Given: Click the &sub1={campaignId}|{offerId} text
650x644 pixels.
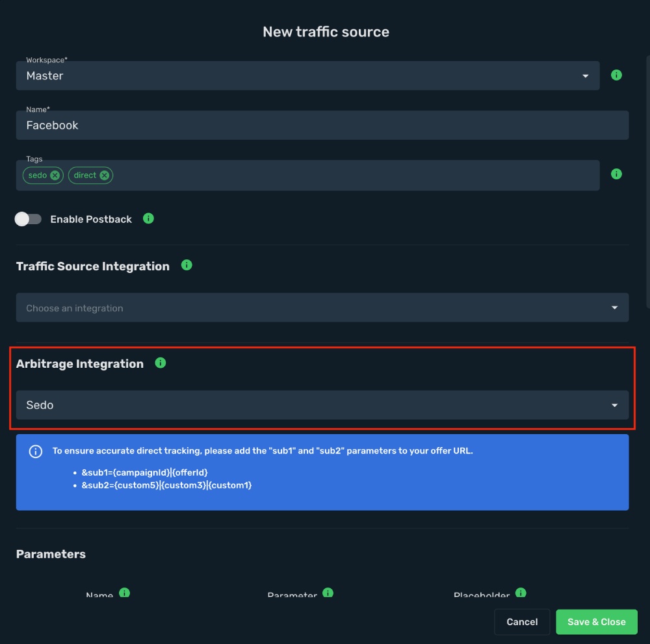Looking at the screenshot, I should [145, 472].
